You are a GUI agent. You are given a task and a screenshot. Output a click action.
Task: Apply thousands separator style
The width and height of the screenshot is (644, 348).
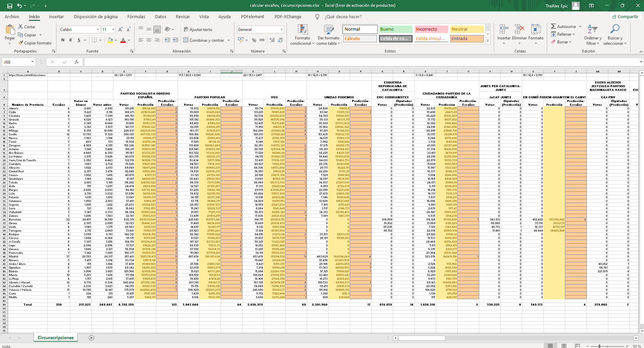pyautogui.click(x=262, y=40)
